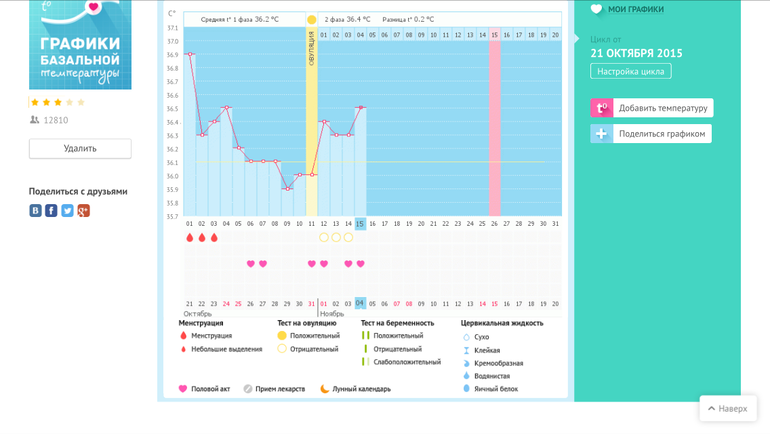Viewport: 770px width, 434px height.
Task: Click the first negative ovulation test circle
Action: (324, 238)
